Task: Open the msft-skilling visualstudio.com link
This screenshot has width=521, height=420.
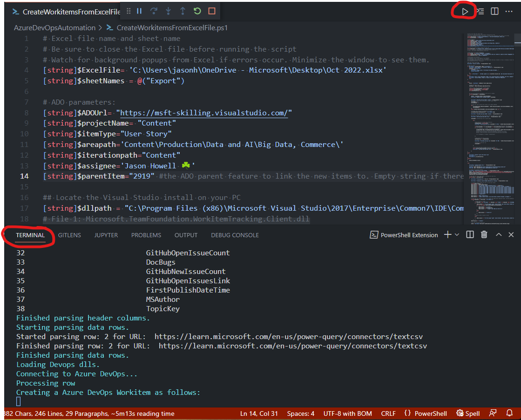Action: [203, 113]
